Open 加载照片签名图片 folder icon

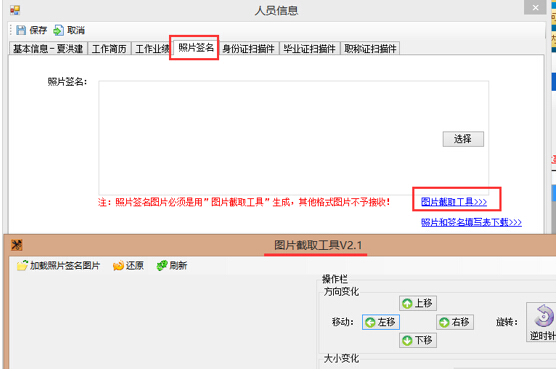22,265
